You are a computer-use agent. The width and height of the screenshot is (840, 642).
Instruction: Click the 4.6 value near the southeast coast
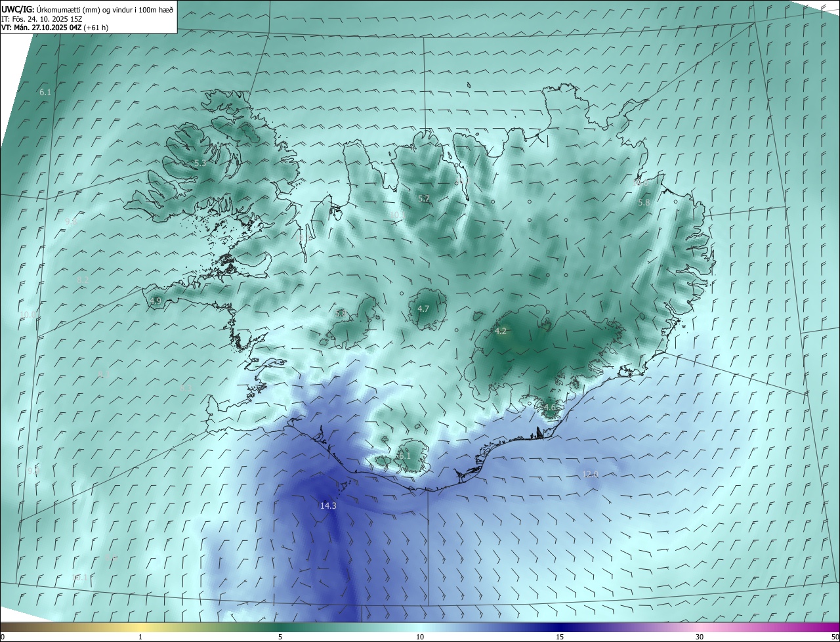pyautogui.click(x=549, y=407)
